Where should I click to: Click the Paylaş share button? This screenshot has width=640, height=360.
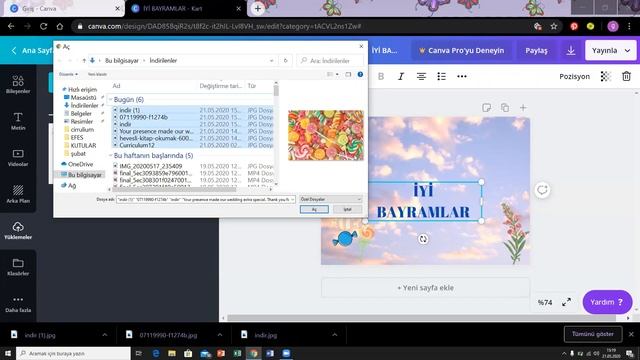(536, 51)
